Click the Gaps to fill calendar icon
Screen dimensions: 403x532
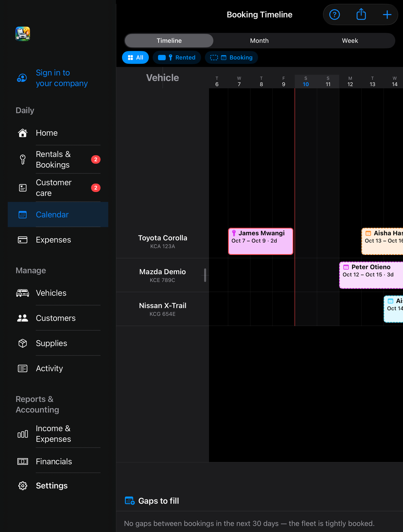click(x=130, y=501)
